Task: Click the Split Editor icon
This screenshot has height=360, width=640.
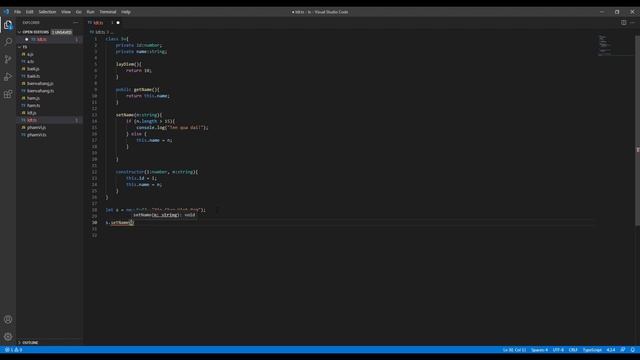Action: [x=624, y=23]
